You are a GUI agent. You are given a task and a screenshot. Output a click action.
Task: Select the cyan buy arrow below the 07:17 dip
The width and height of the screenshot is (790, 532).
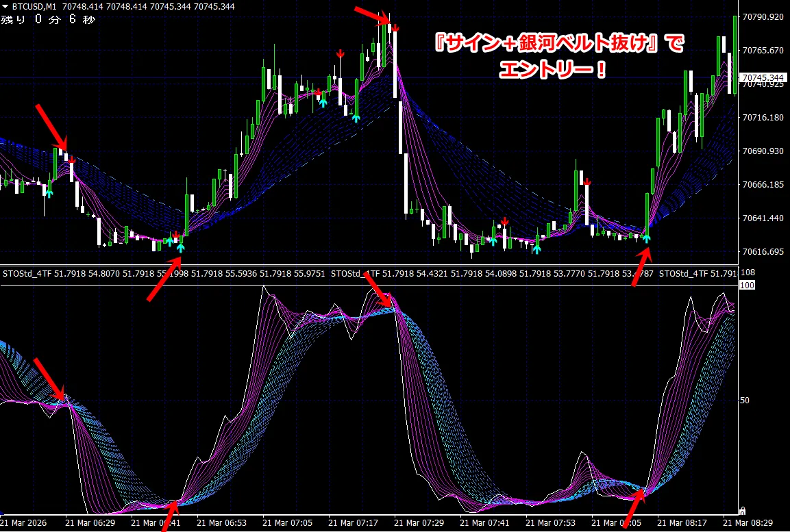click(356, 118)
